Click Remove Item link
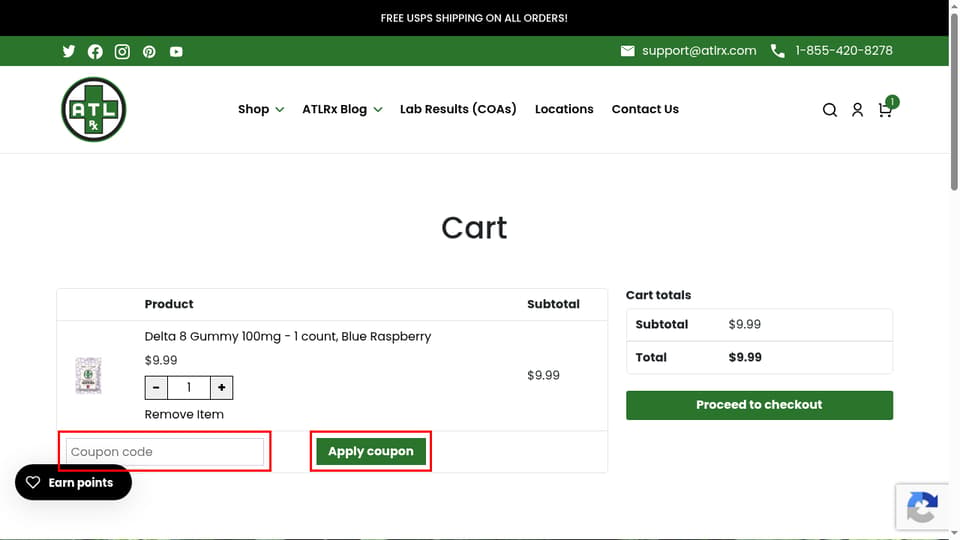This screenshot has height=540, width=960. pos(184,414)
